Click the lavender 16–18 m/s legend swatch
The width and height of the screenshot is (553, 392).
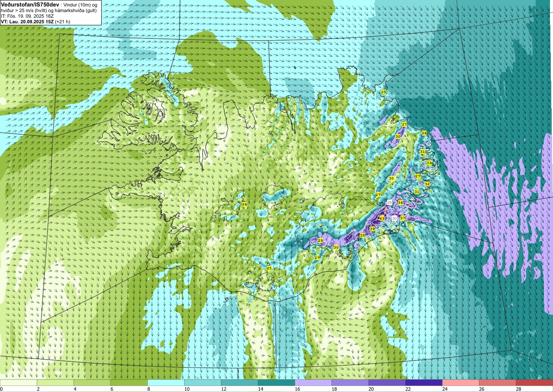(313, 383)
